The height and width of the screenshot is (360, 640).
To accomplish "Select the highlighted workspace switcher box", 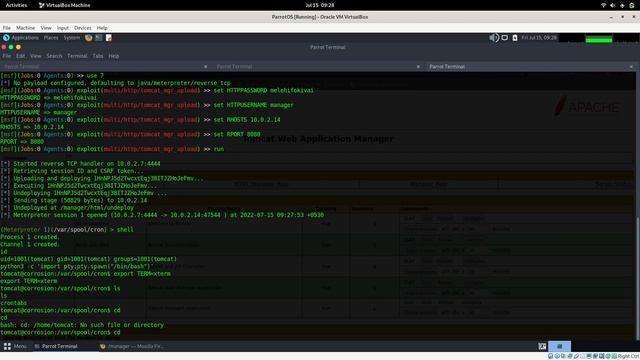I will pos(560,346).
